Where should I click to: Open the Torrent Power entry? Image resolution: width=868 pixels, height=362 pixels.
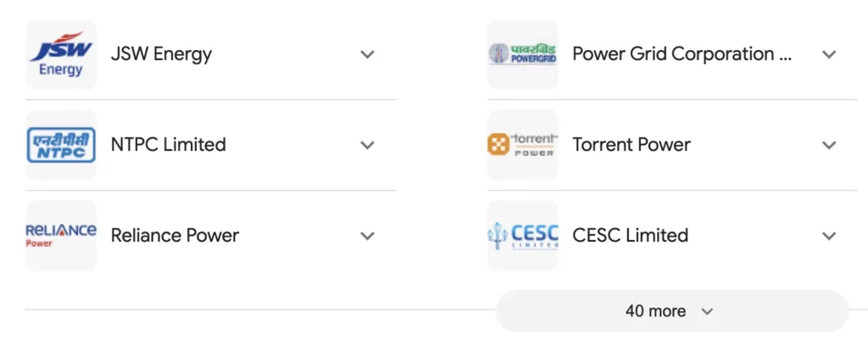[x=632, y=145]
